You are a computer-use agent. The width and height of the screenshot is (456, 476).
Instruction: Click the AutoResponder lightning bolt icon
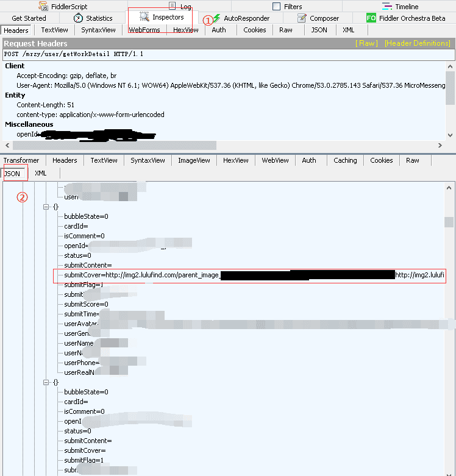pyautogui.click(x=216, y=18)
